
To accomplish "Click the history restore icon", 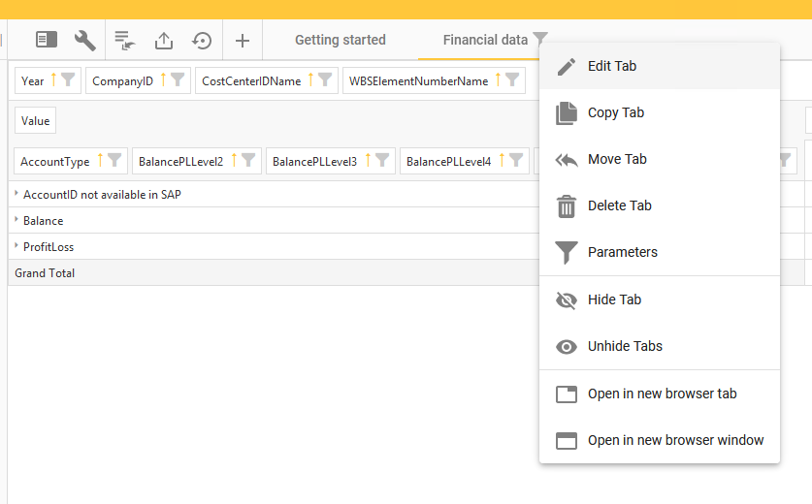I will coord(202,41).
